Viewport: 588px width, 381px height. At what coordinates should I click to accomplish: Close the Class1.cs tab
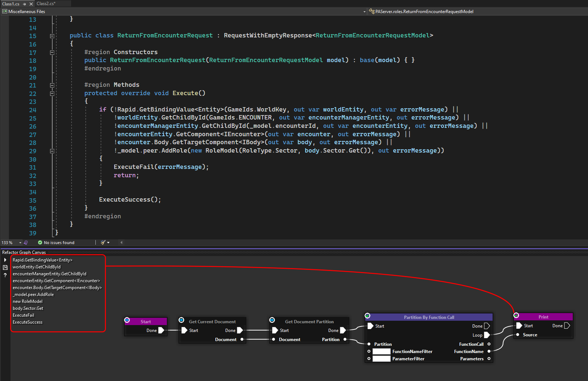click(x=31, y=4)
